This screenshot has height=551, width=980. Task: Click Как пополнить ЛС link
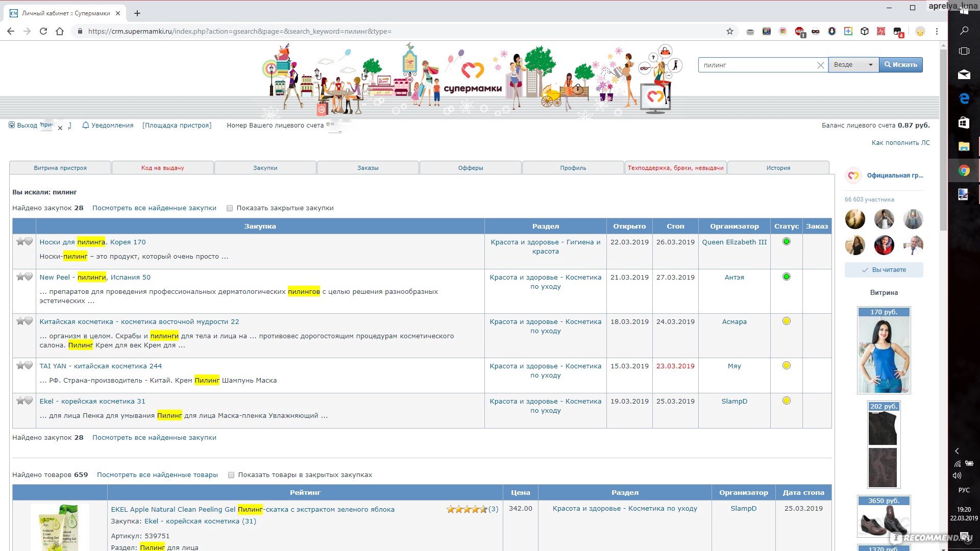pyautogui.click(x=901, y=143)
